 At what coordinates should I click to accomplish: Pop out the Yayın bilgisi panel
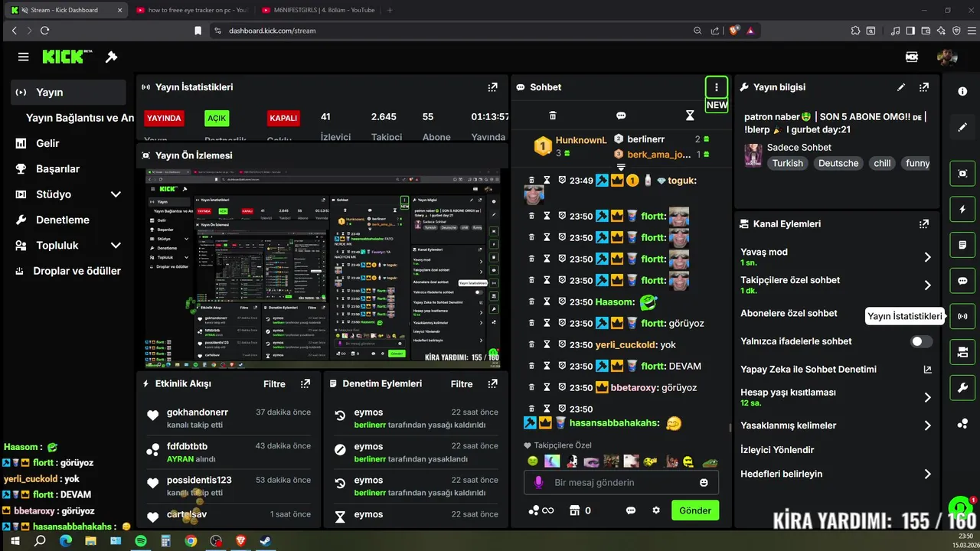click(x=924, y=87)
